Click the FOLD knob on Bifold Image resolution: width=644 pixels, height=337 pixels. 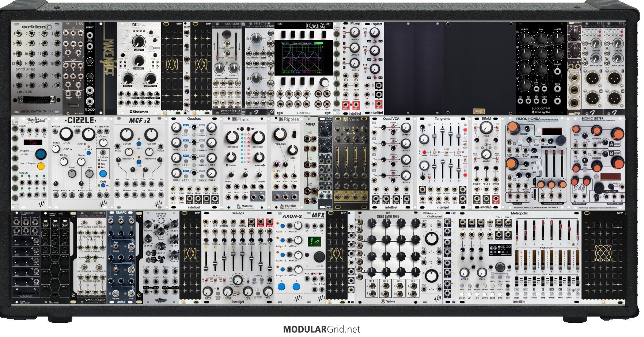point(486,127)
